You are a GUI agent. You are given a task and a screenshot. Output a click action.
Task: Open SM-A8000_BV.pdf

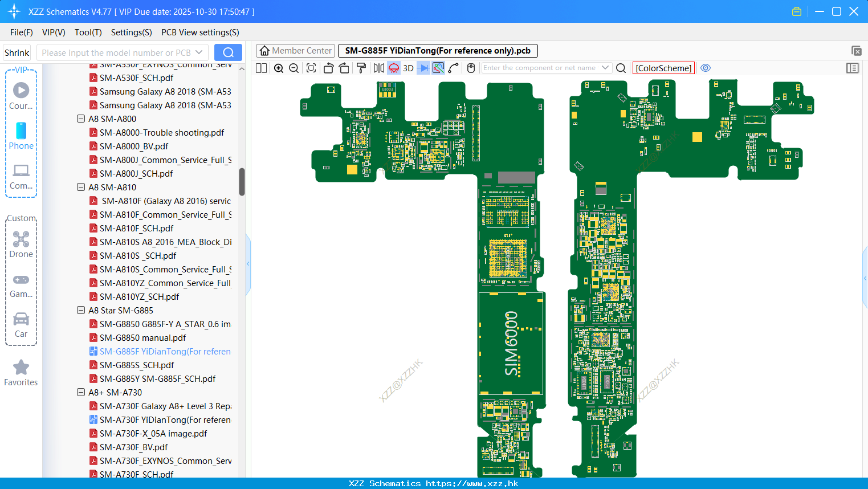(134, 146)
